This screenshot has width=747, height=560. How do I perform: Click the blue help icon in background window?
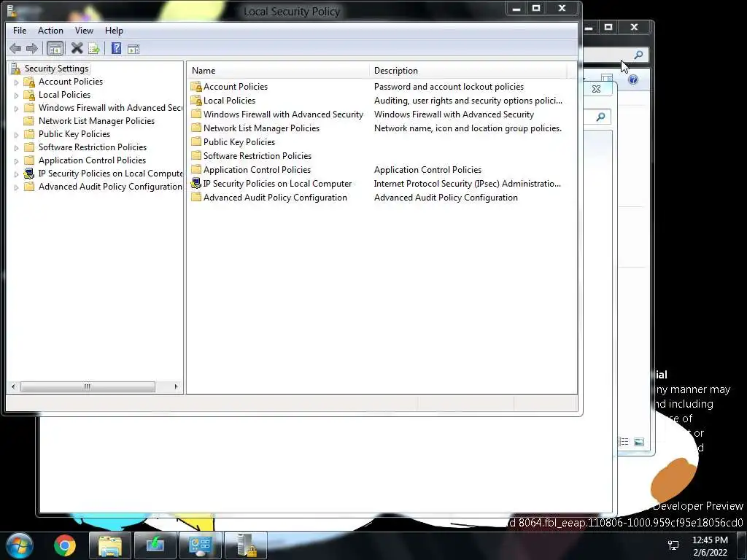click(633, 79)
